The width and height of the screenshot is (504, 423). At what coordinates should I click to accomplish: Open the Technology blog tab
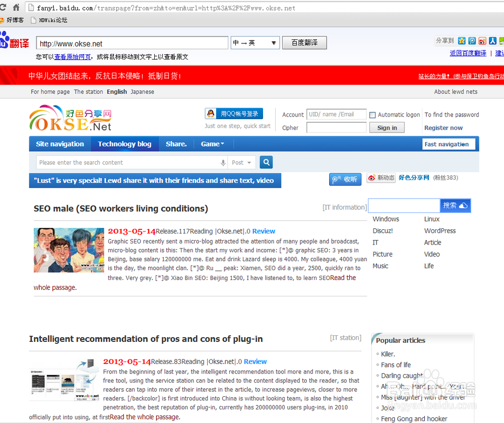(124, 144)
